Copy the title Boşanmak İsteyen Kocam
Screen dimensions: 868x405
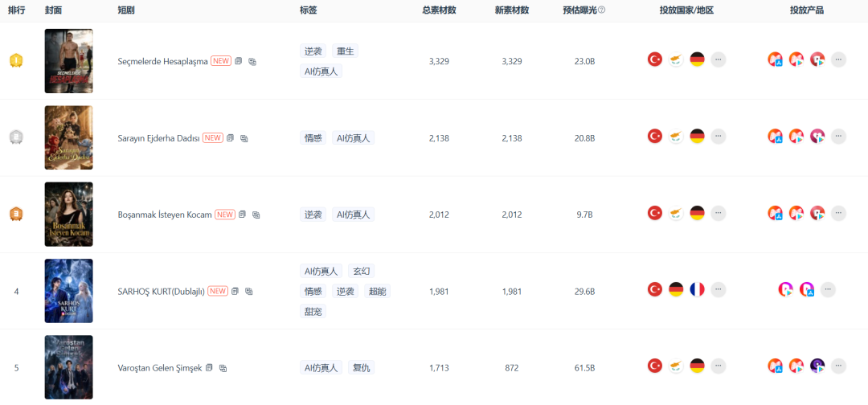242,214
